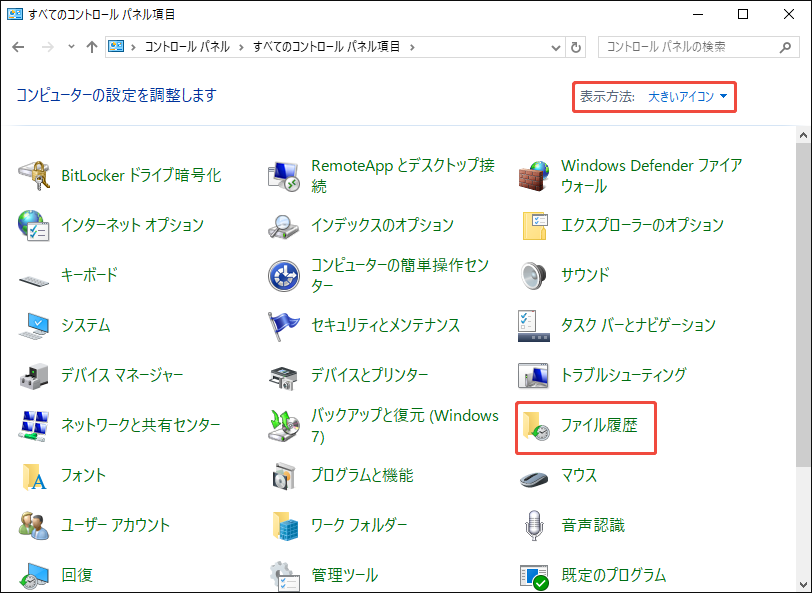
Task: Click the title bar control panel icon
Action: coord(14,14)
